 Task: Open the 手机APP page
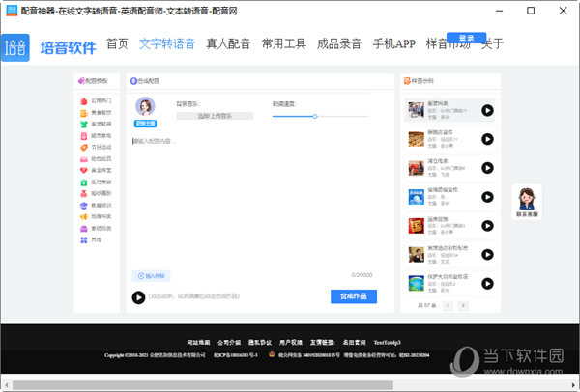tap(394, 43)
